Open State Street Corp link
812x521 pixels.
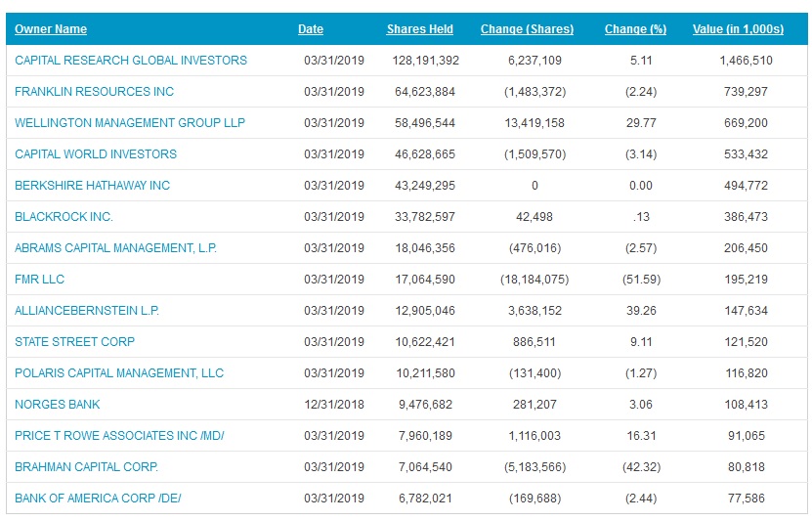[x=74, y=342]
